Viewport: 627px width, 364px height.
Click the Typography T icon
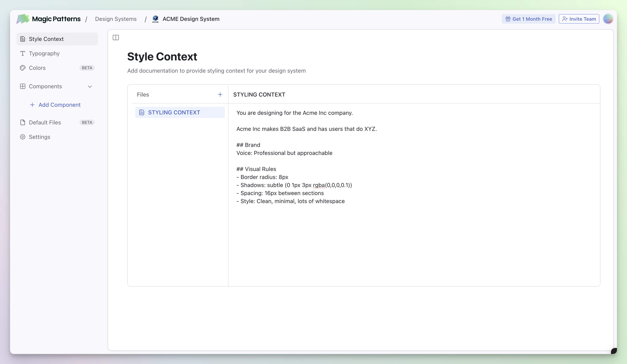pos(23,54)
